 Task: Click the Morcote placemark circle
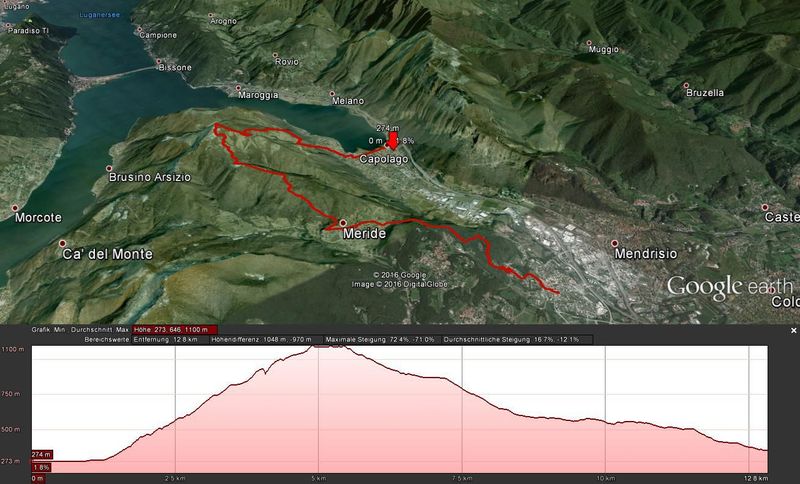(x=15, y=208)
